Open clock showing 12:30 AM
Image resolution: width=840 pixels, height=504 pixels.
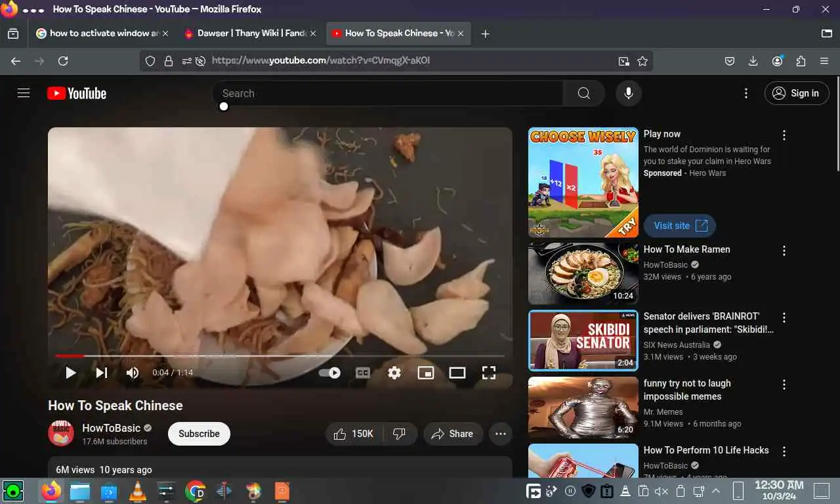[x=779, y=491]
